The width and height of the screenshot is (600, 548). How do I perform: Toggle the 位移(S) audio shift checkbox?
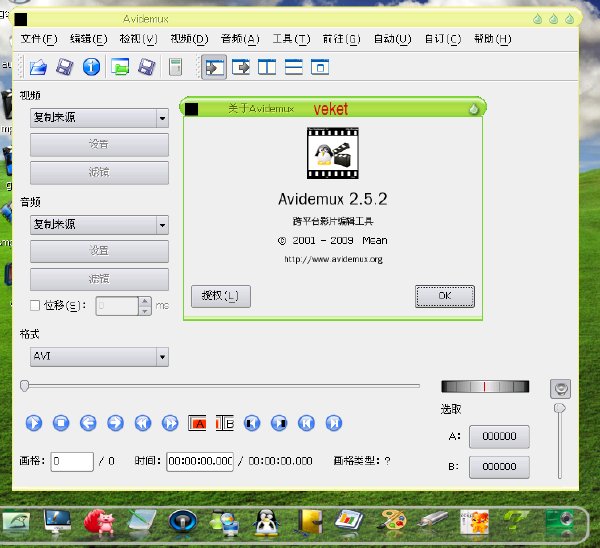pyautogui.click(x=35, y=305)
